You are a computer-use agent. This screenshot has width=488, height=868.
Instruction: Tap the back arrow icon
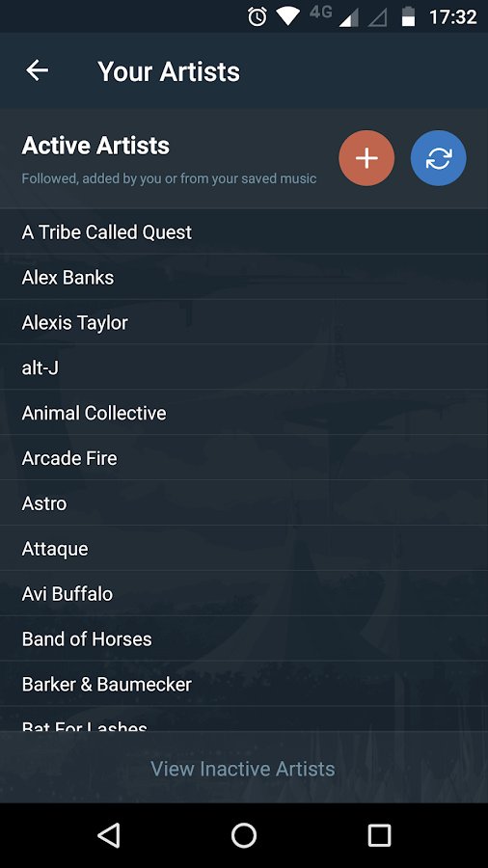[37, 70]
